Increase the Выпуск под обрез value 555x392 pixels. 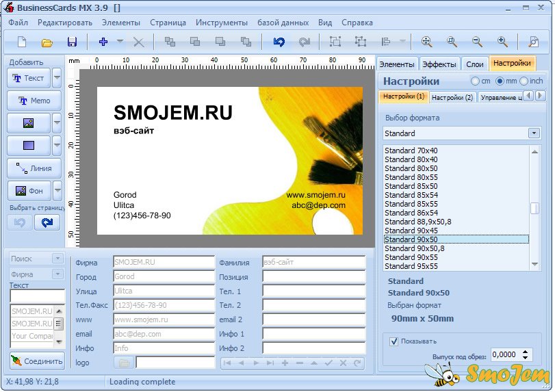point(526,352)
